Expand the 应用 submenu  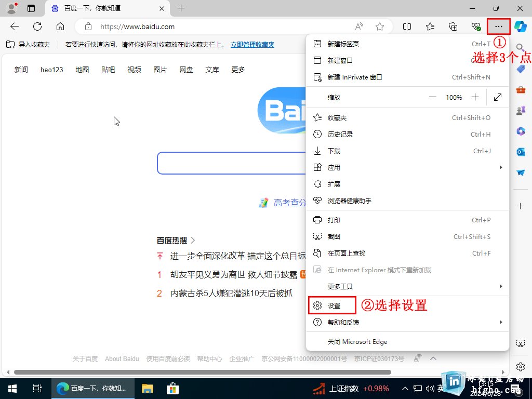(407, 168)
